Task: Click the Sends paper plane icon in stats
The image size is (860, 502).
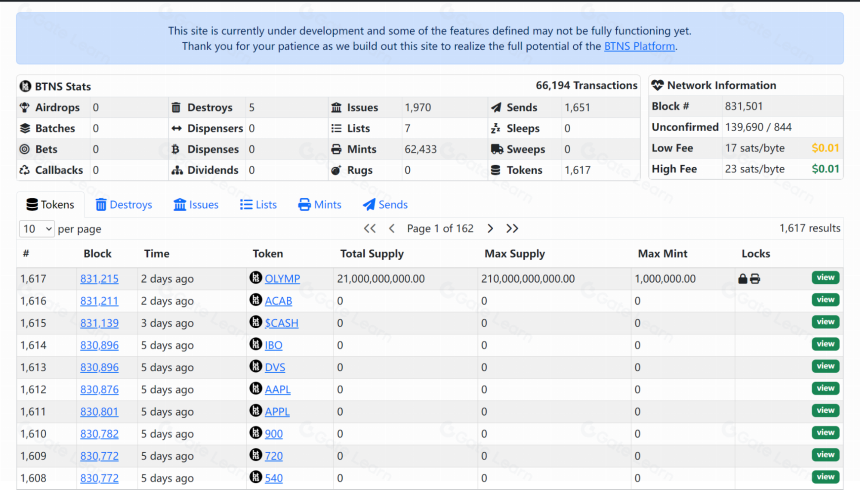Action: (496, 108)
